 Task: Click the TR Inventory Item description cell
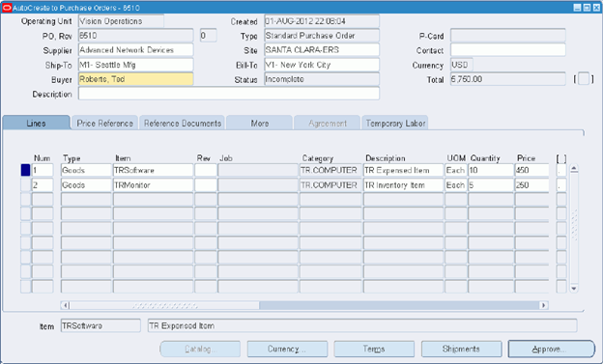[x=403, y=184]
